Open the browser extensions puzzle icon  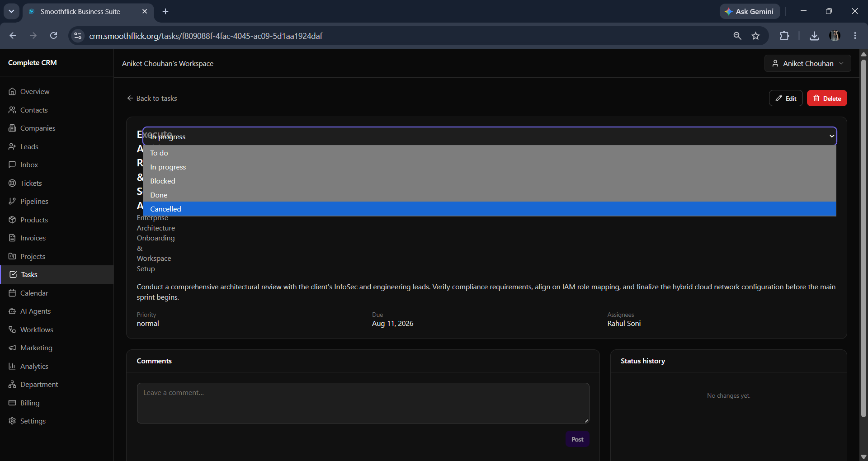[x=784, y=36]
